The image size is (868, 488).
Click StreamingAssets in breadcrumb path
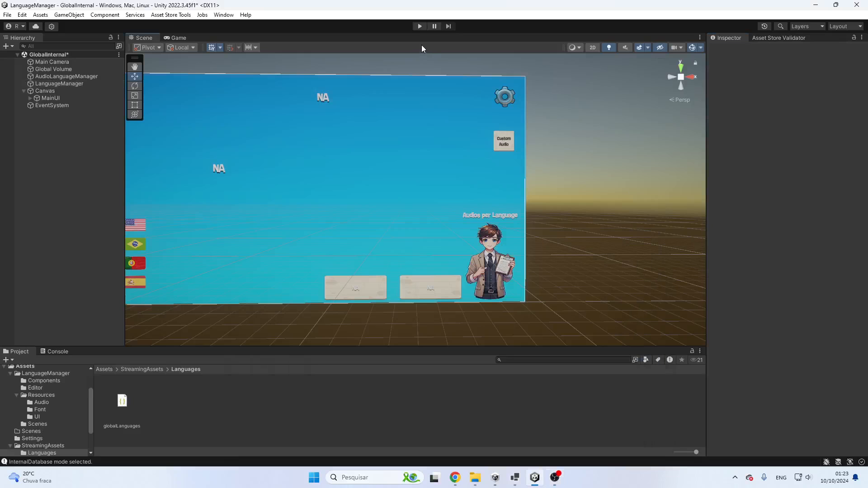coord(142,369)
